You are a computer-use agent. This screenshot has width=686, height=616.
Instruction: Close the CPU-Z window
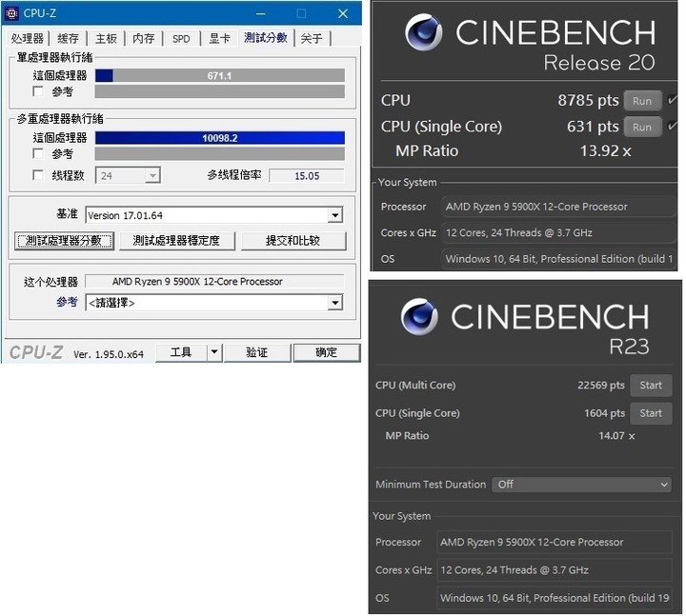(343, 13)
